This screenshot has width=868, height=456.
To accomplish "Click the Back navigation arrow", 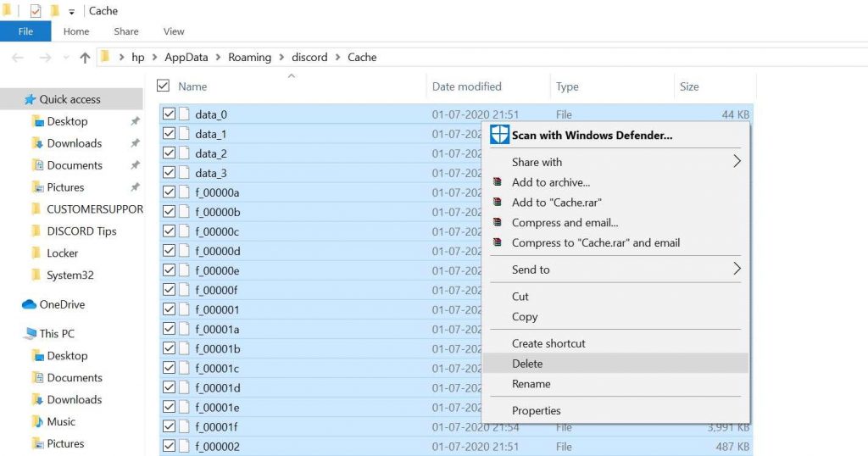I will point(18,58).
